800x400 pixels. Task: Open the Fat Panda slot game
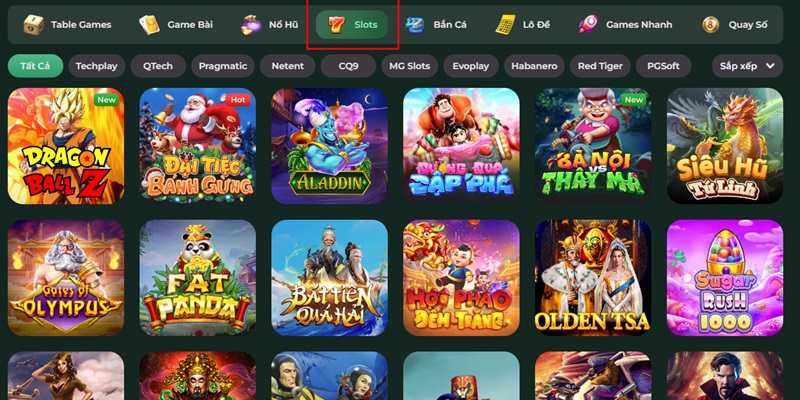(198, 278)
